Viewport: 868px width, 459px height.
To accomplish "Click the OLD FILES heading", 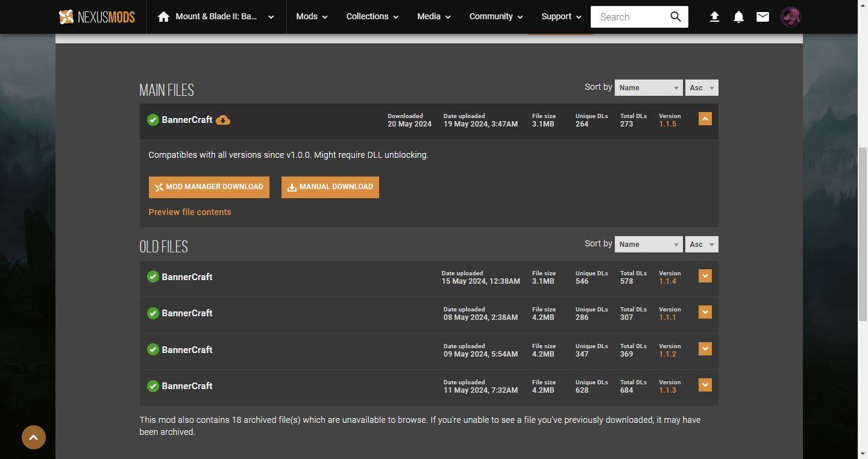I will click(x=163, y=247).
